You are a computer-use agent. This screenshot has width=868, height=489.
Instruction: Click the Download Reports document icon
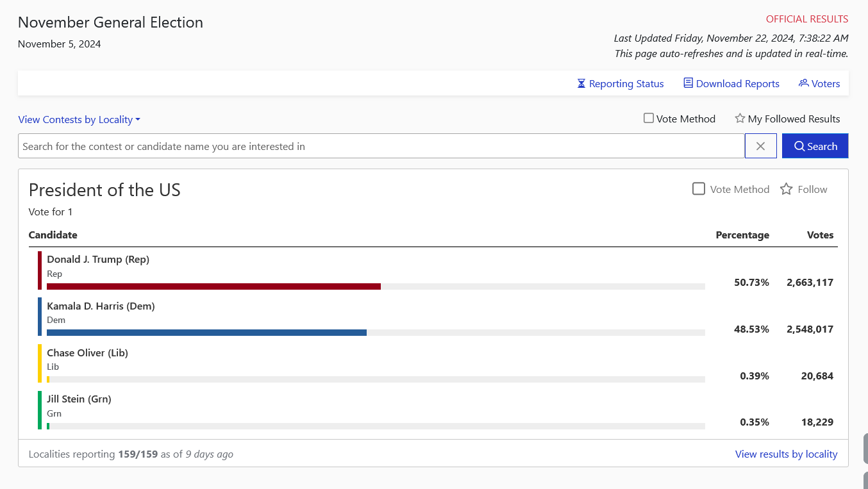(x=689, y=83)
